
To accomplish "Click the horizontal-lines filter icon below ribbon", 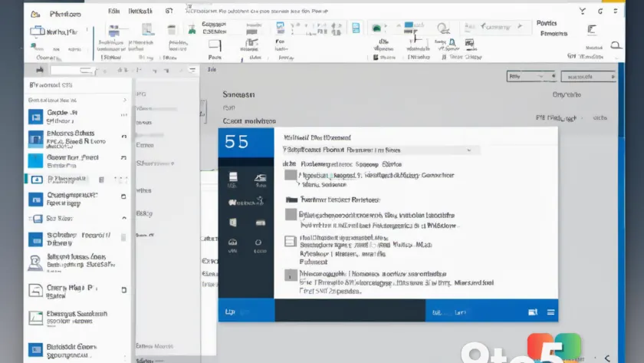I will (192, 71).
